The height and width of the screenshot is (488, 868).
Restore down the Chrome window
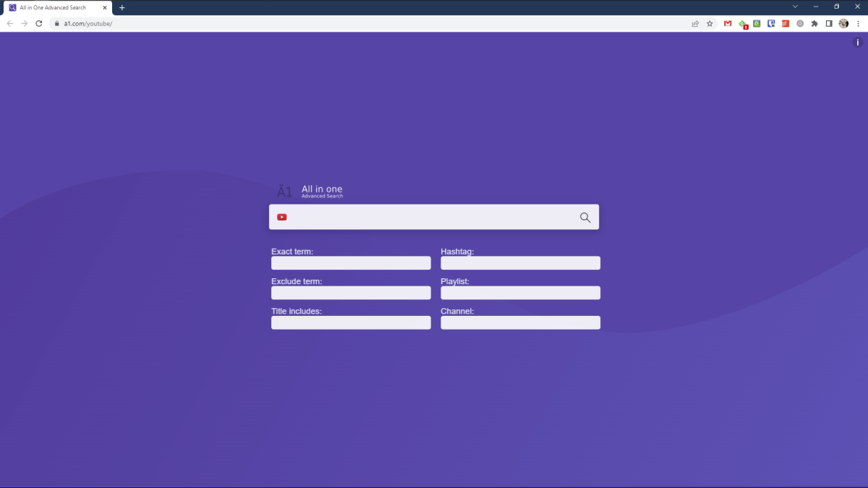(x=837, y=7)
